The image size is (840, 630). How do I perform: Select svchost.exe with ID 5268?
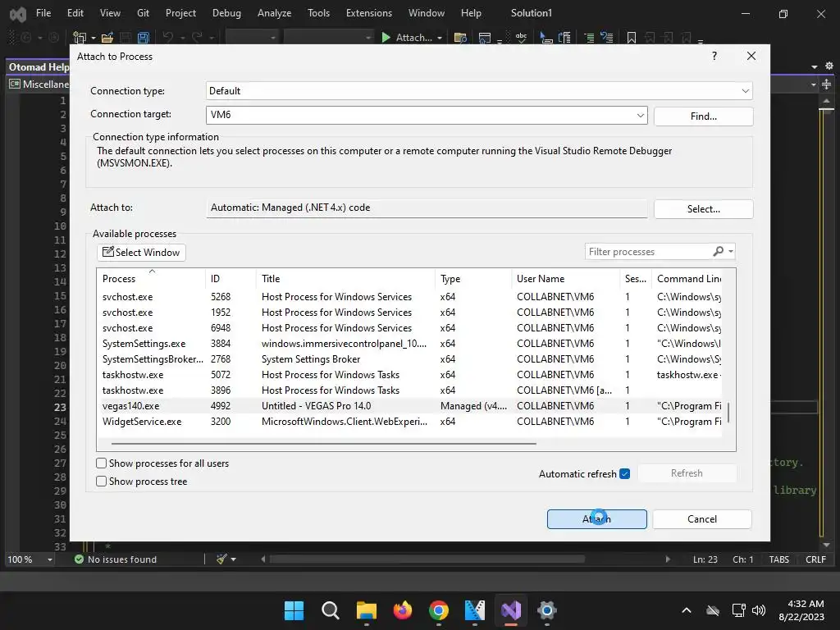pyautogui.click(x=411, y=297)
